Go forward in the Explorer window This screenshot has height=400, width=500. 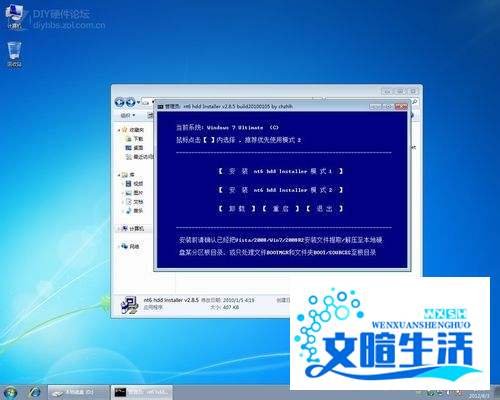130,102
